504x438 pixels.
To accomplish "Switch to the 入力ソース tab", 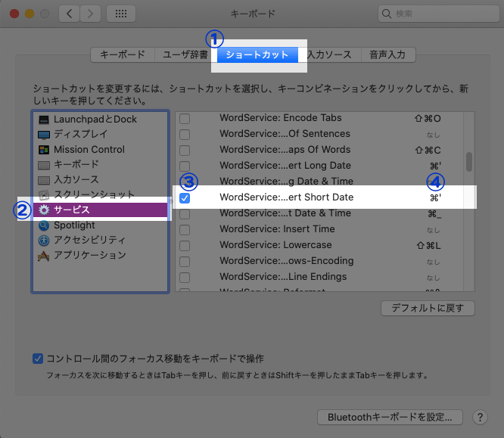I will [329, 54].
